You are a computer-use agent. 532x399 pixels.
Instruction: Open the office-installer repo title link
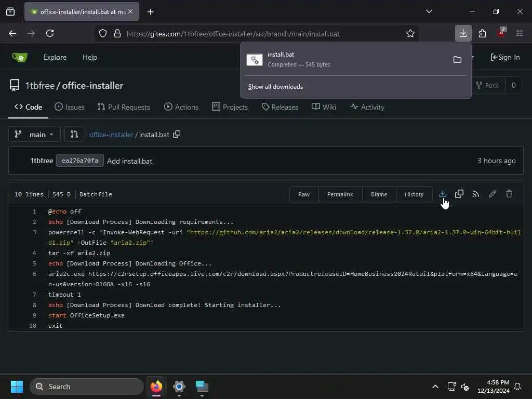[x=92, y=86]
